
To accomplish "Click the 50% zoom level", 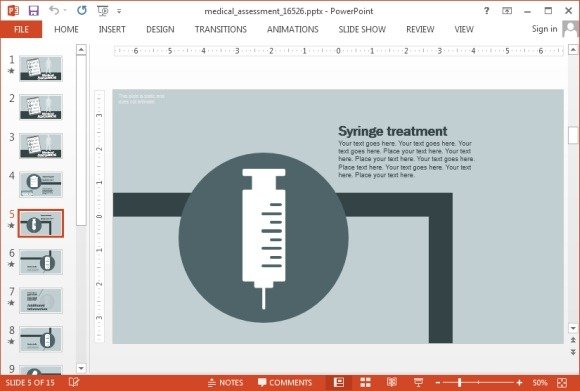I will [540, 382].
